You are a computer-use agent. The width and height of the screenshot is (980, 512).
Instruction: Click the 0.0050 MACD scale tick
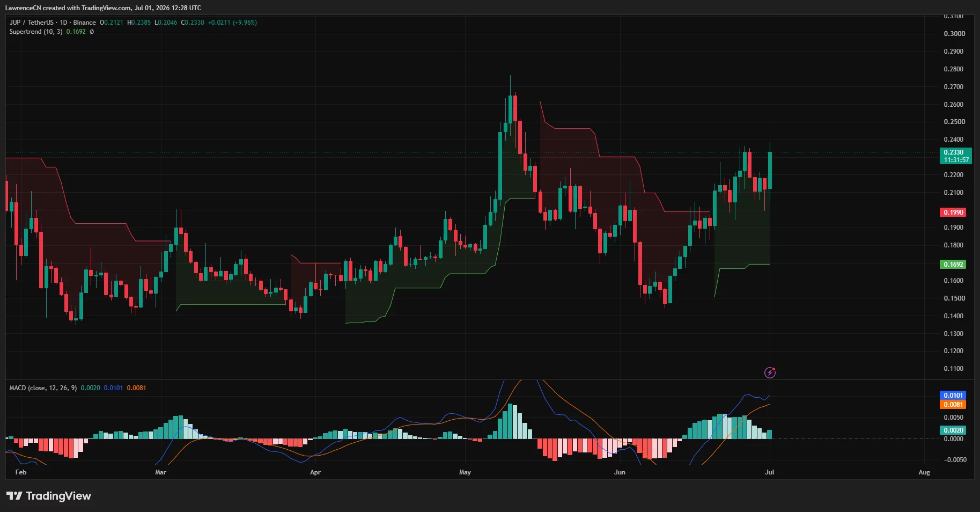coord(954,418)
